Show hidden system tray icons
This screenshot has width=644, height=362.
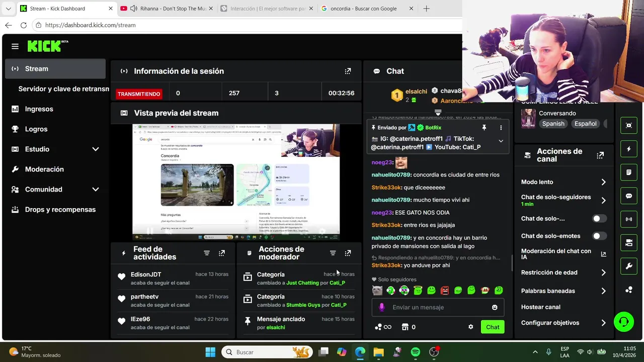point(535,352)
